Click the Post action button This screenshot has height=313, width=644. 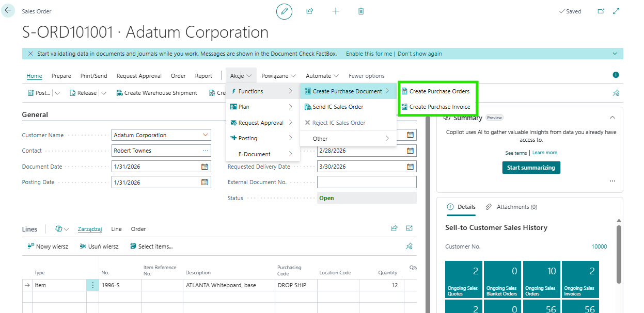click(x=39, y=93)
